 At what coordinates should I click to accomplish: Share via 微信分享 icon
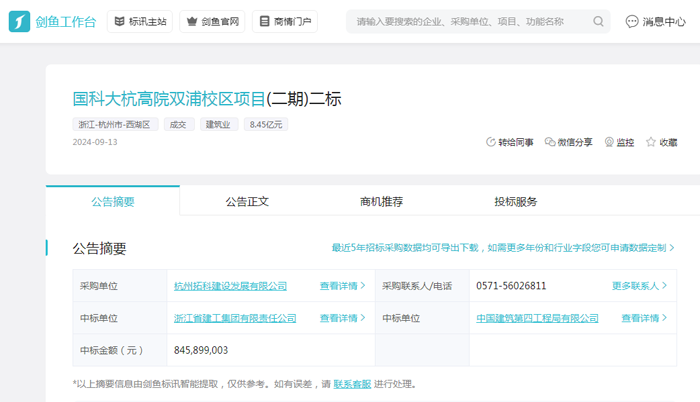550,143
